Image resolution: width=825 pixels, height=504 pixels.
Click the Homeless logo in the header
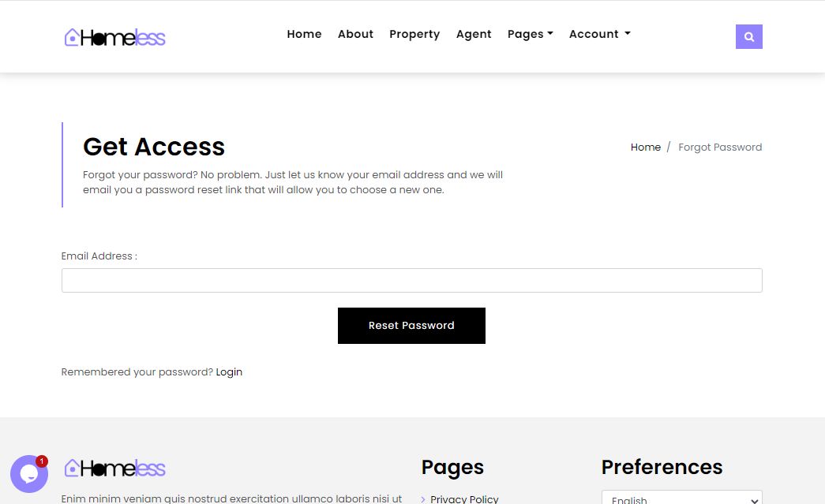(x=115, y=37)
